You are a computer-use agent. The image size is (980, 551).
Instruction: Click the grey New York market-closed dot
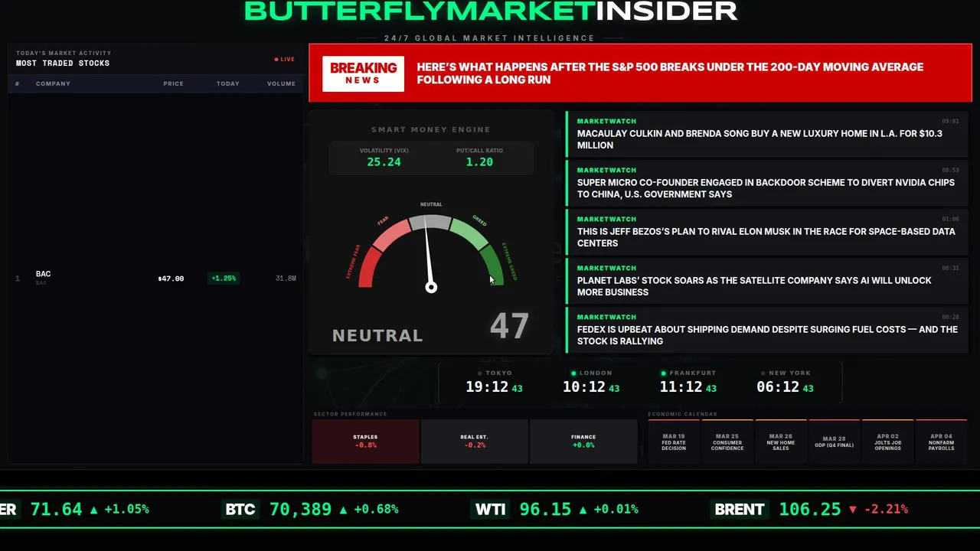pyautogui.click(x=763, y=373)
